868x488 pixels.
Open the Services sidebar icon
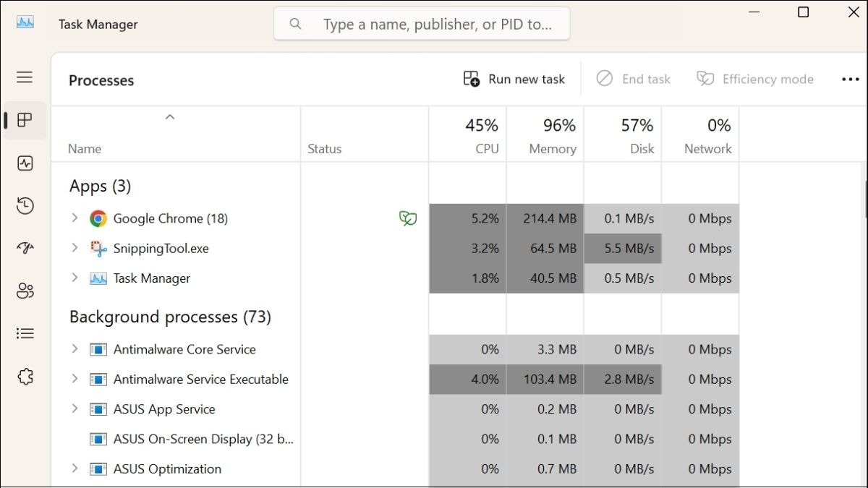[25, 376]
